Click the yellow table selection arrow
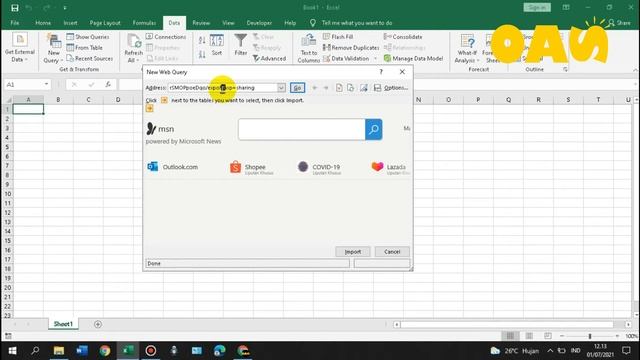Screen dimensions: 640x360 tap(150, 108)
